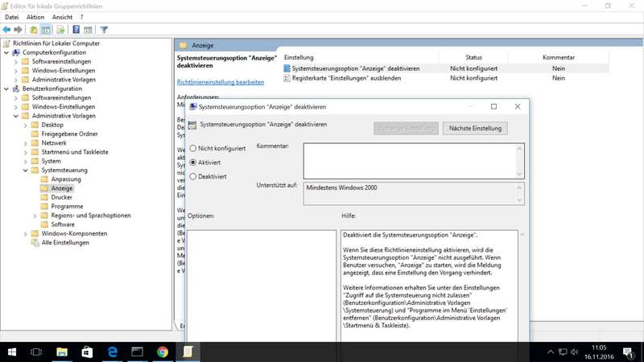
Task: Click inside the Kommentar text field
Action: (410, 161)
